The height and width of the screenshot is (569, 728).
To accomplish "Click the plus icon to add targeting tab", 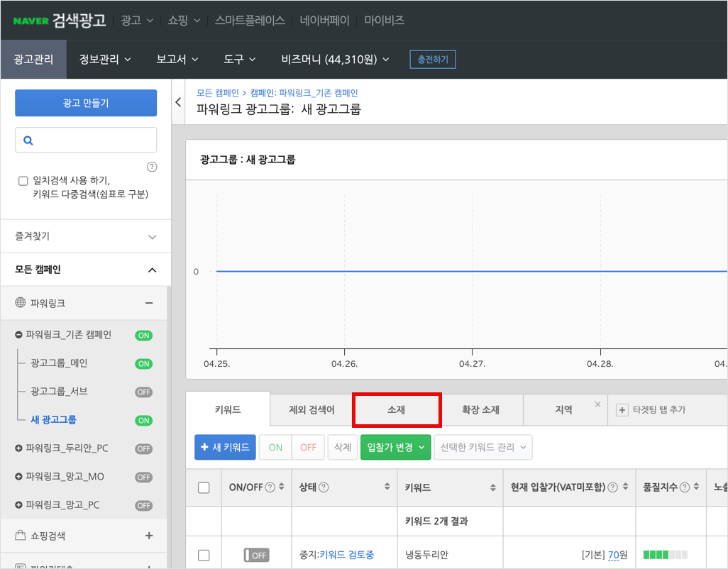I will (622, 410).
